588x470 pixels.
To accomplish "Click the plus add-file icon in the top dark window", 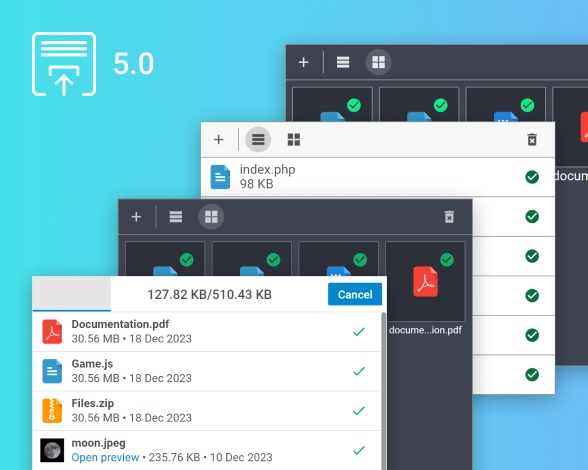I will [303, 62].
